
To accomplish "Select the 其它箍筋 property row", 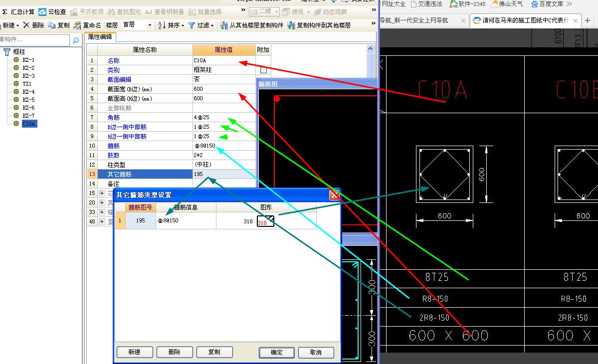I will 172,174.
